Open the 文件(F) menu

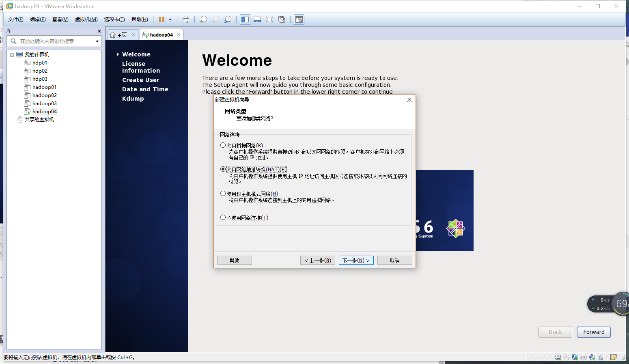click(x=15, y=19)
